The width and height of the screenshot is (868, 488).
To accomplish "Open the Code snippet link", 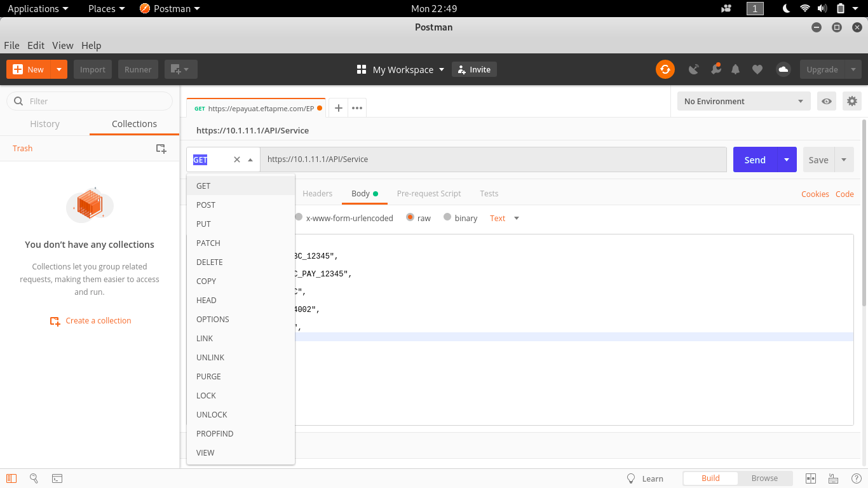I will pyautogui.click(x=844, y=194).
